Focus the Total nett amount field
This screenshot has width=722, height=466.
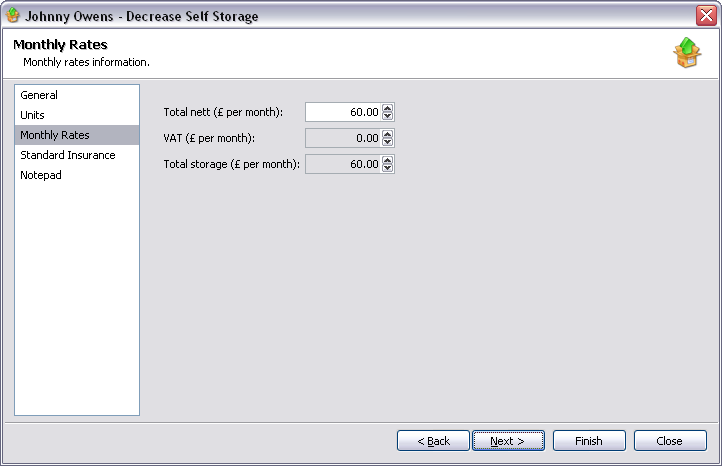[343, 112]
